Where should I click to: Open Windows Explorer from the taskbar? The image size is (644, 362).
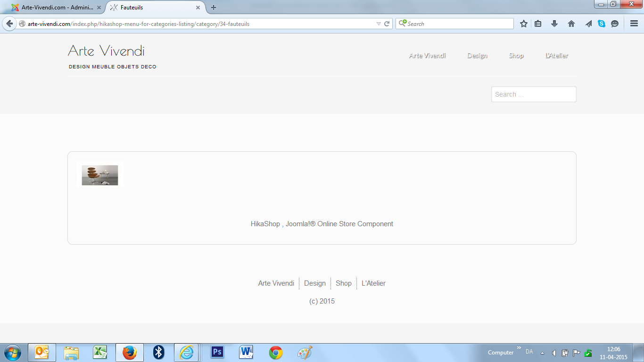click(x=71, y=353)
